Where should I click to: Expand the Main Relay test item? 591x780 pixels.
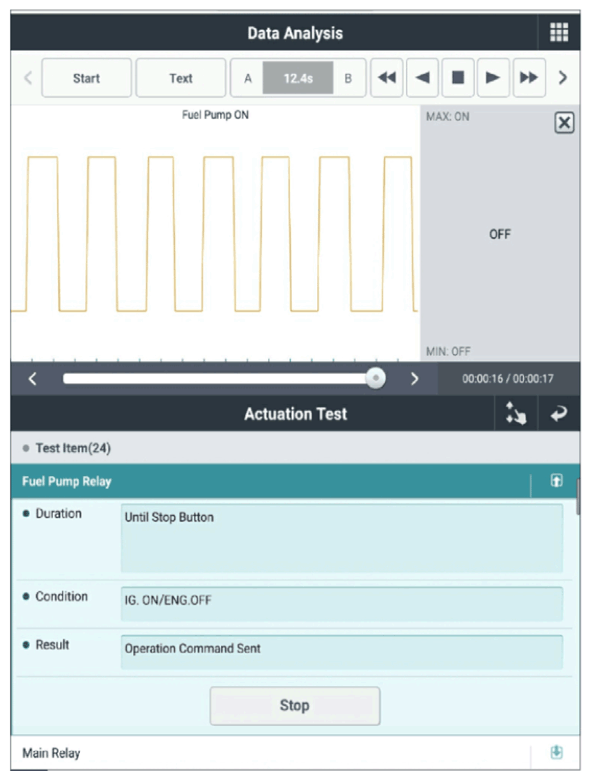coord(556,752)
